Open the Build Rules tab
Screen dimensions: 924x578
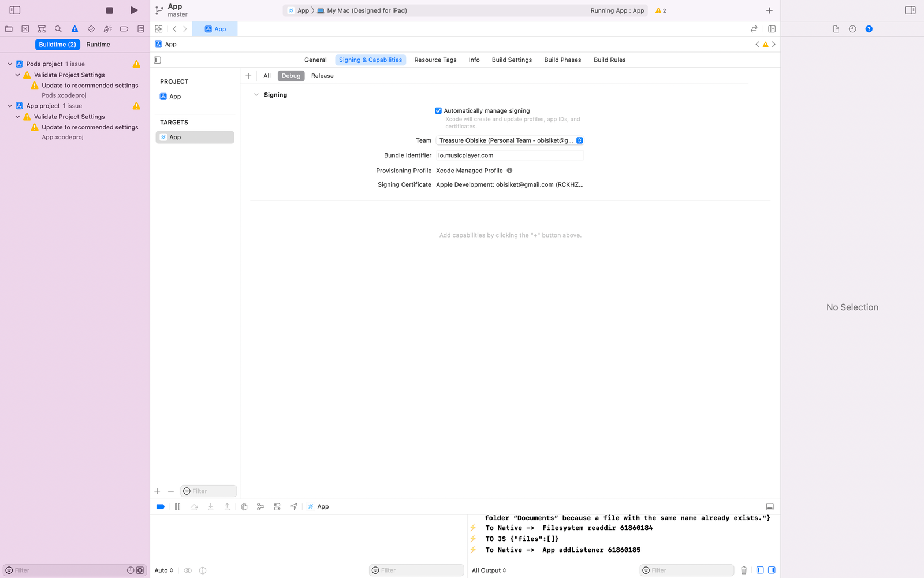click(x=610, y=60)
